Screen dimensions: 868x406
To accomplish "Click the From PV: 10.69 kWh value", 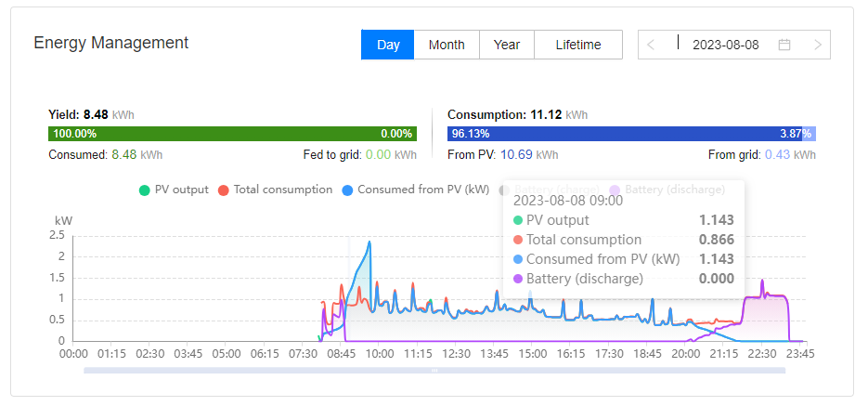I will pos(502,155).
